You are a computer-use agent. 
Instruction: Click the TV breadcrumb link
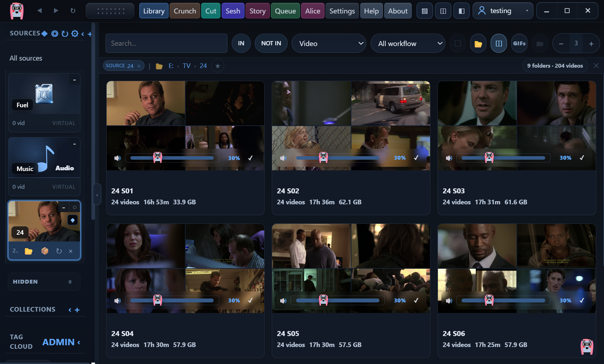[x=187, y=66]
